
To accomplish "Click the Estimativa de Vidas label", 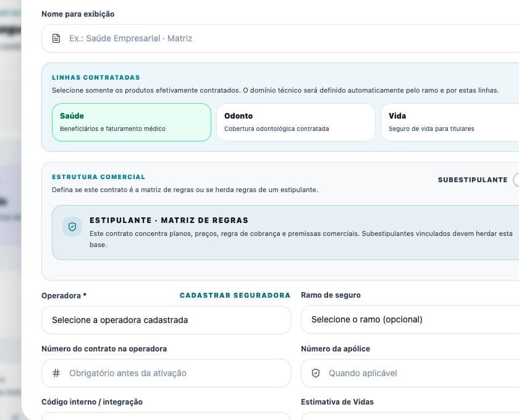I will tap(337, 402).
